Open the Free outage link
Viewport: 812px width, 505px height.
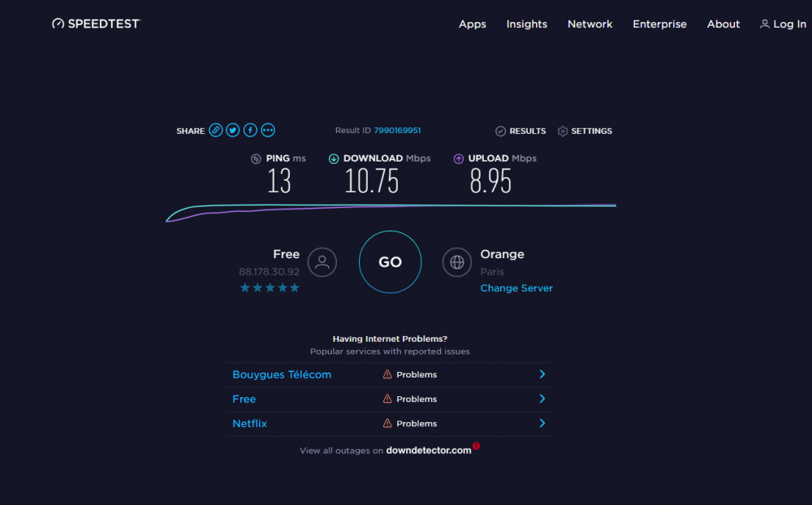tap(244, 399)
